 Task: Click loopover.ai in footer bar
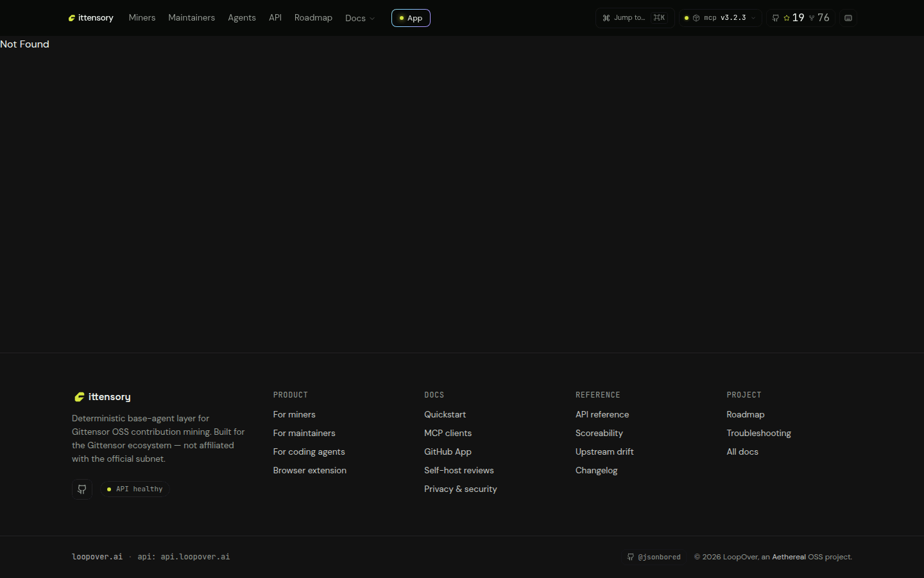(97, 557)
